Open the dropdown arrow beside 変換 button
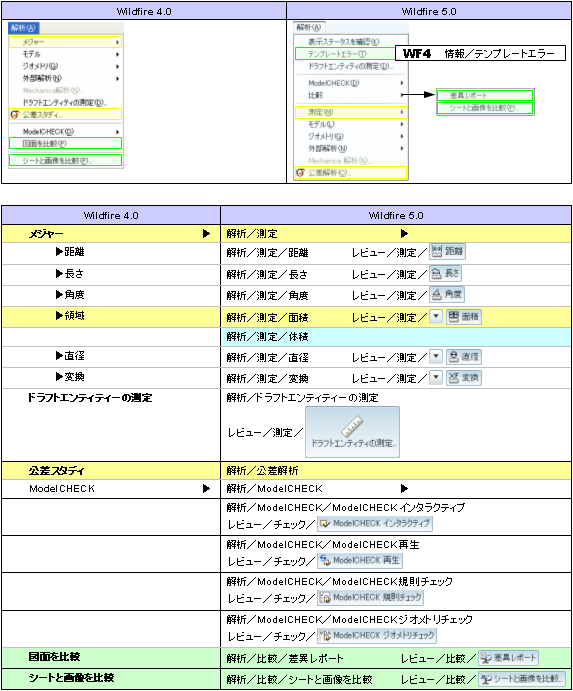 (436, 377)
